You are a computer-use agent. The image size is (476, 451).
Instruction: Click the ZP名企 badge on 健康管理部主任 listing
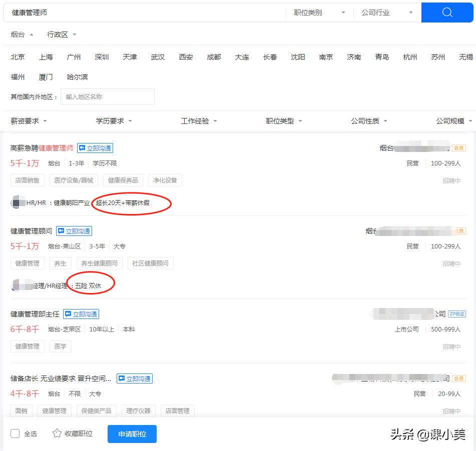click(457, 314)
